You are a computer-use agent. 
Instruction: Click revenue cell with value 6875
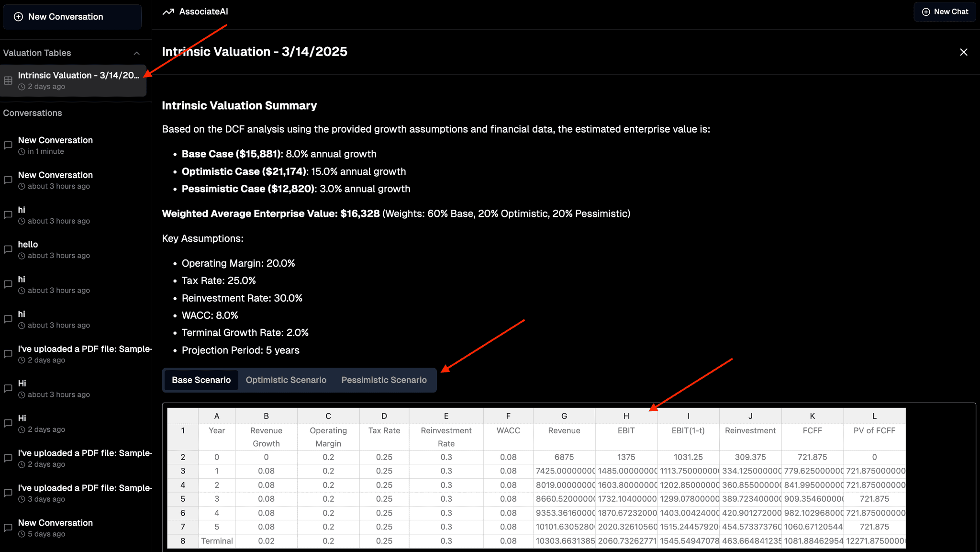click(x=564, y=457)
